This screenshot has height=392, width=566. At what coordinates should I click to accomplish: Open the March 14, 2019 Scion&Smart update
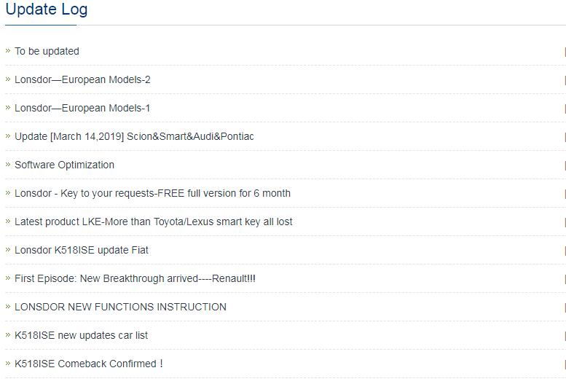(134, 136)
